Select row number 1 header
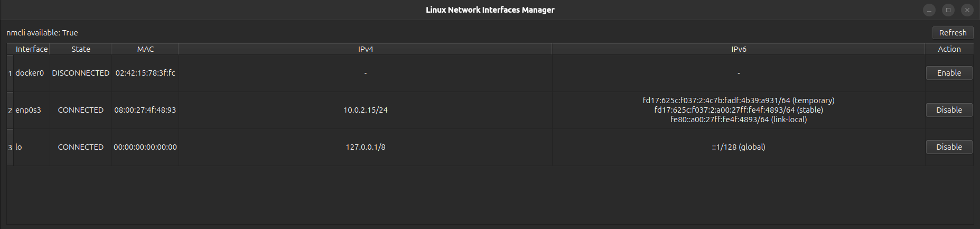Screen dimensions: 980x229 [10, 74]
